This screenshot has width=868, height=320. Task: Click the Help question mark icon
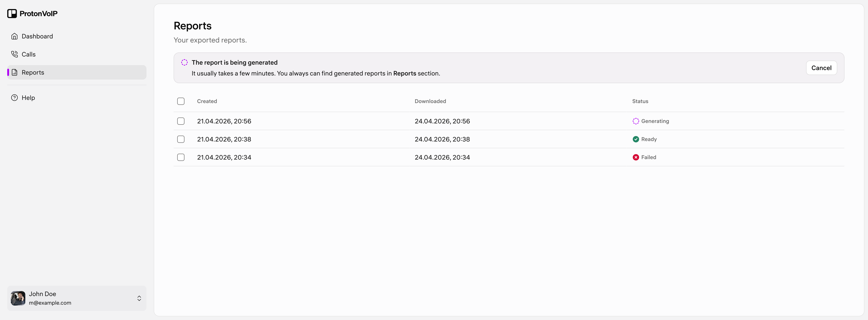click(x=14, y=98)
